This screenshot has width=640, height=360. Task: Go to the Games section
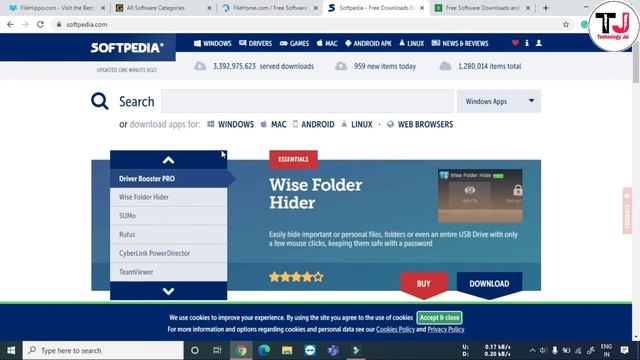[x=294, y=43]
